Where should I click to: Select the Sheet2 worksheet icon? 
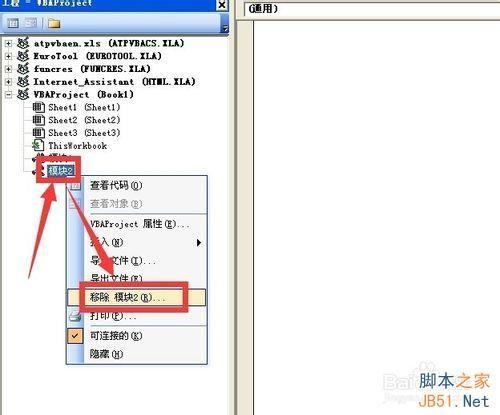[38, 120]
